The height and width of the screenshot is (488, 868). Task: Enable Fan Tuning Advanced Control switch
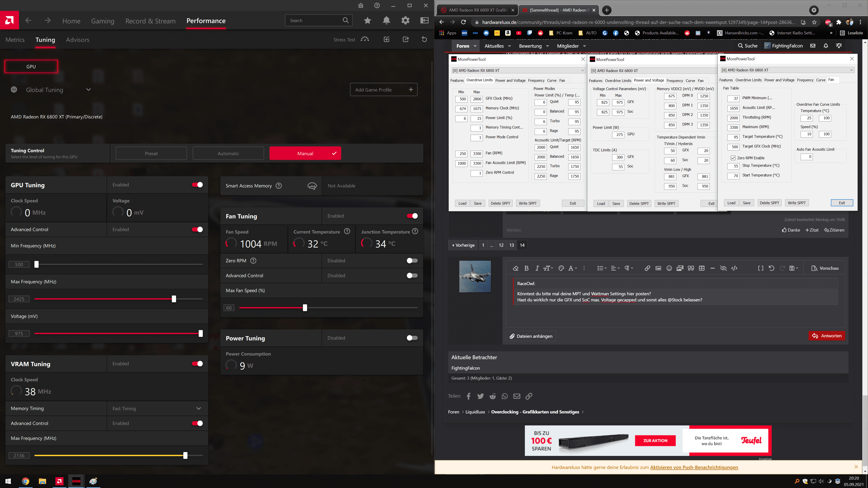pos(412,275)
